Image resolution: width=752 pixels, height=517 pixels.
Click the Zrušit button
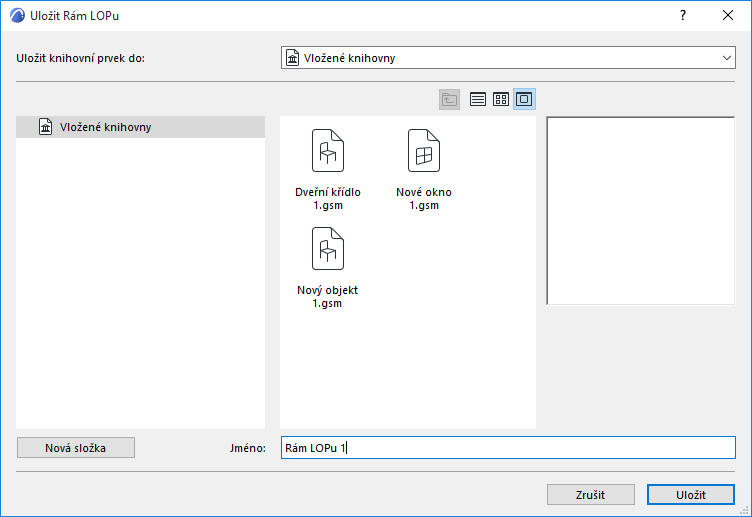pyautogui.click(x=591, y=494)
